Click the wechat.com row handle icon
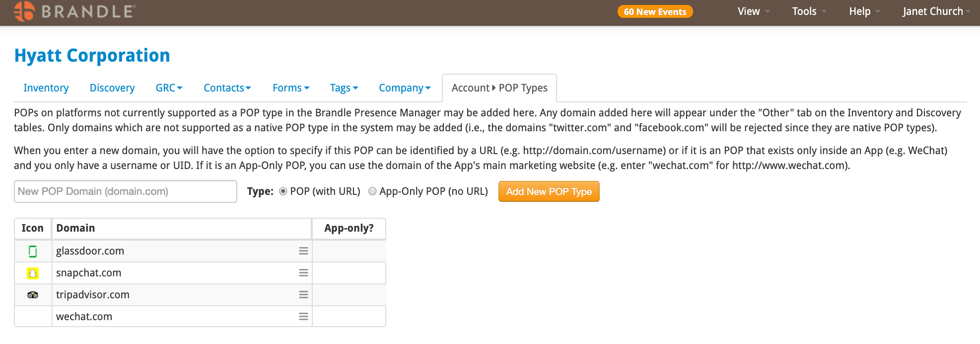Screen dimensions: 980x344 pos(303,317)
